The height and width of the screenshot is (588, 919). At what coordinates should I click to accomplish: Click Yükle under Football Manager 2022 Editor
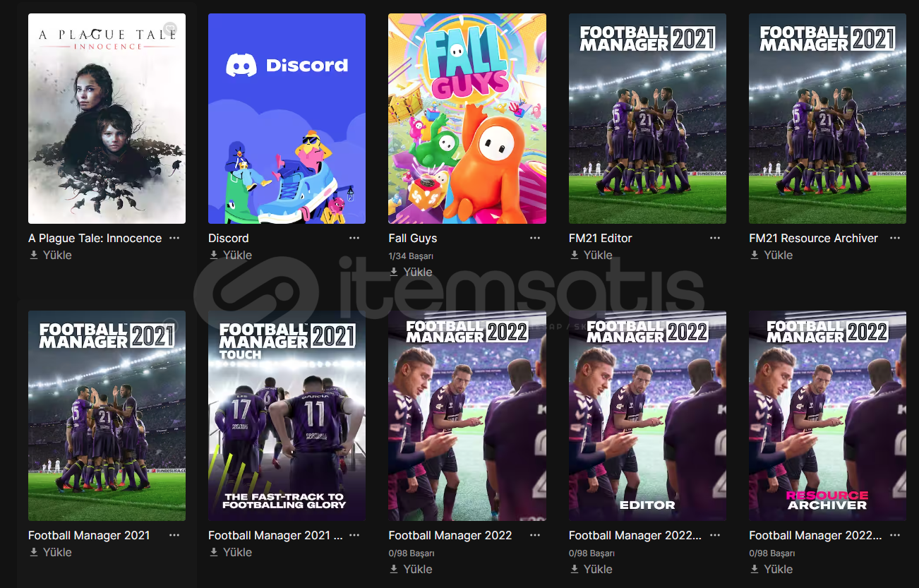pos(591,570)
